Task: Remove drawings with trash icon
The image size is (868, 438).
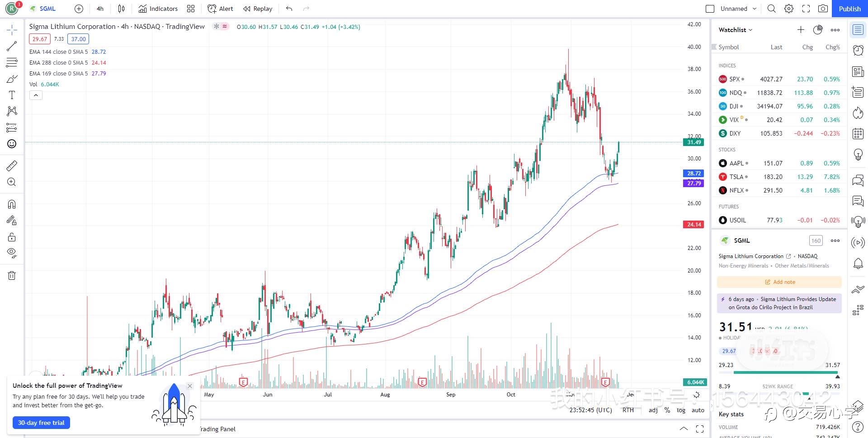Action: (x=12, y=275)
